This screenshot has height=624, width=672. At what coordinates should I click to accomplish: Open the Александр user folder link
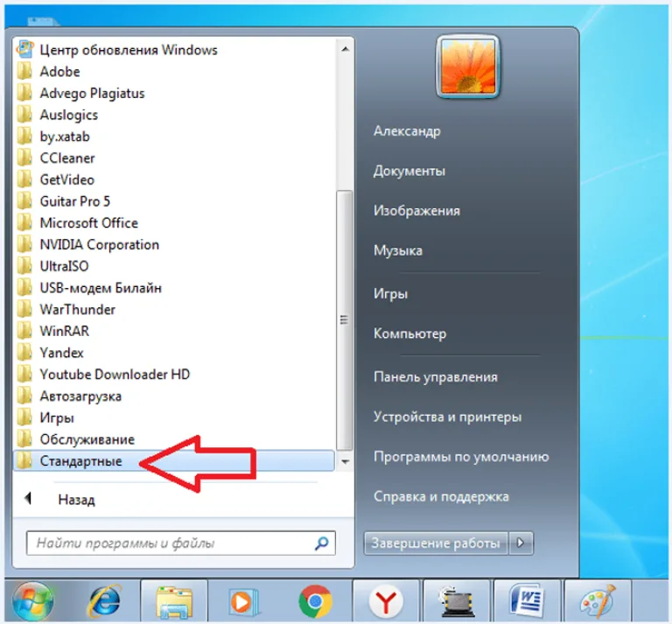pos(407,131)
